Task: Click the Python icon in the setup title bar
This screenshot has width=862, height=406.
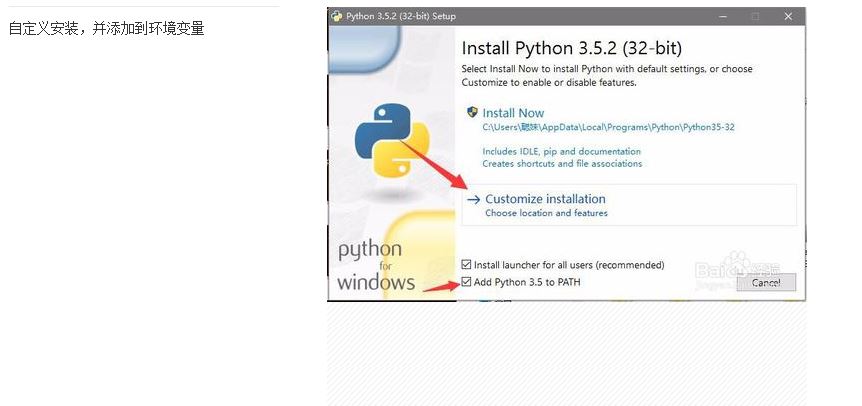Action: point(337,16)
